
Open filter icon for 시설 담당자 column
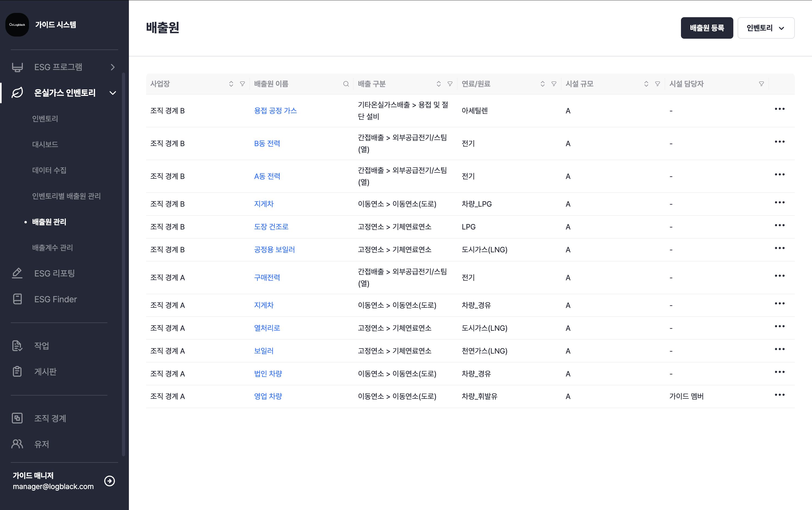coord(761,84)
